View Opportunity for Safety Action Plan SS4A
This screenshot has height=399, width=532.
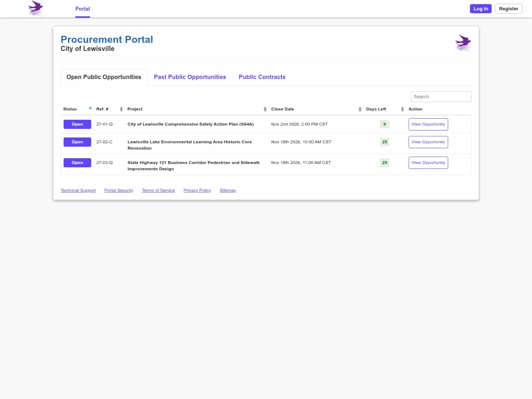tap(428, 124)
